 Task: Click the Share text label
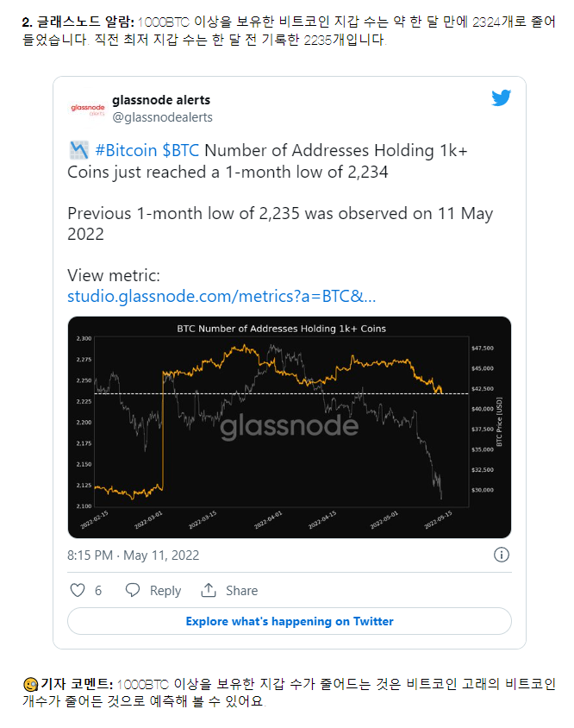click(242, 591)
